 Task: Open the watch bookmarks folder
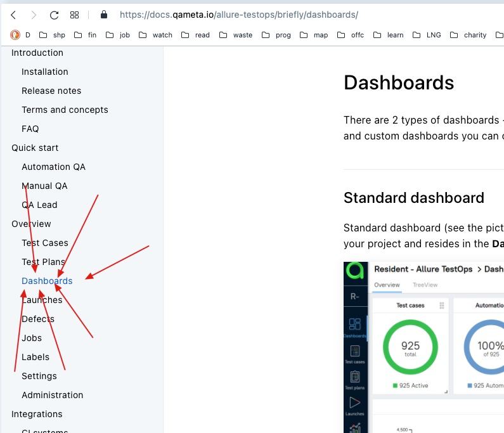point(155,35)
